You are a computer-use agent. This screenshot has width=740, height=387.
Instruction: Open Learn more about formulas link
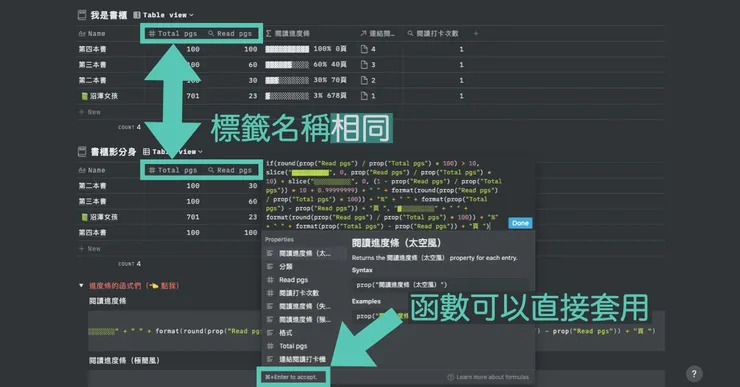[x=488, y=377]
